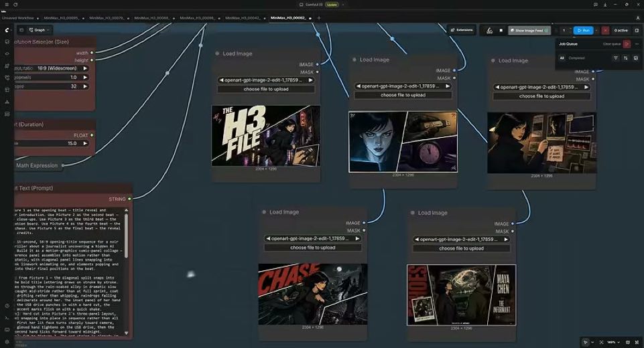This screenshot has height=348, width=644.
Task: Click the third sidebar icon below the logo
Action: [7, 66]
